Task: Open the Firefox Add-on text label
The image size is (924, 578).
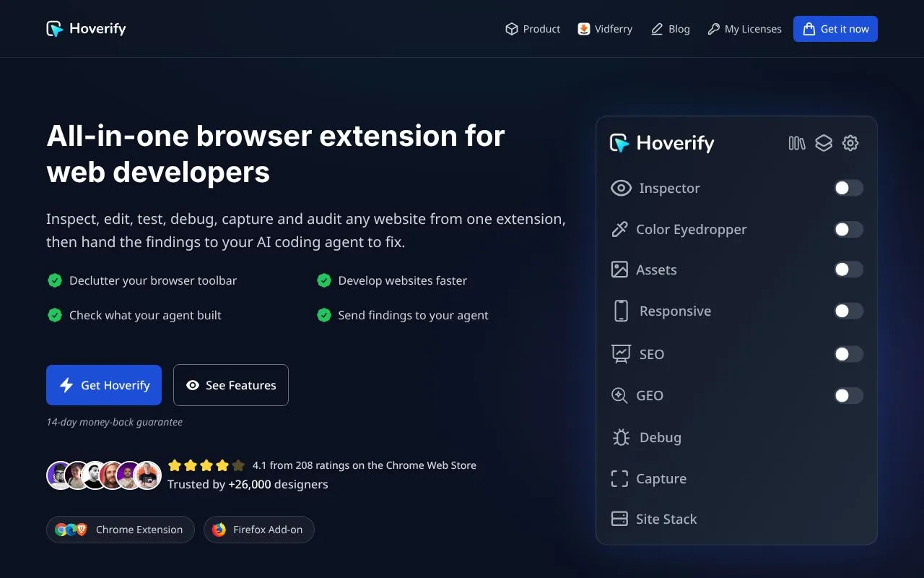Action: pos(268,530)
